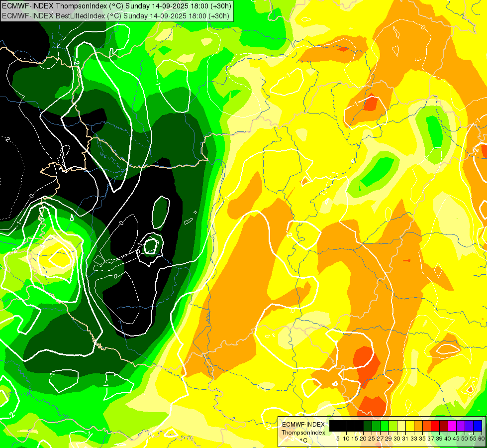This screenshot has height=448, width=487.
Task: Select the bright green 27–29 legend swatch
Action: click(384, 426)
